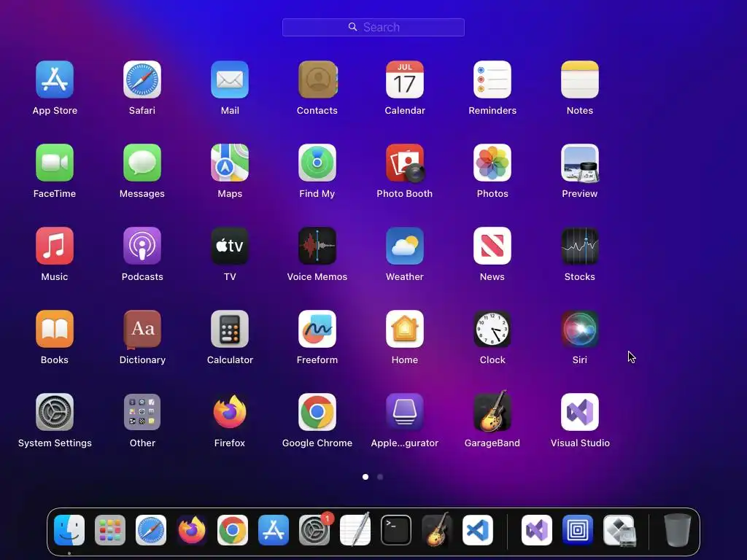Open the Music app
Image resolution: width=747 pixels, height=560 pixels.
point(54,246)
